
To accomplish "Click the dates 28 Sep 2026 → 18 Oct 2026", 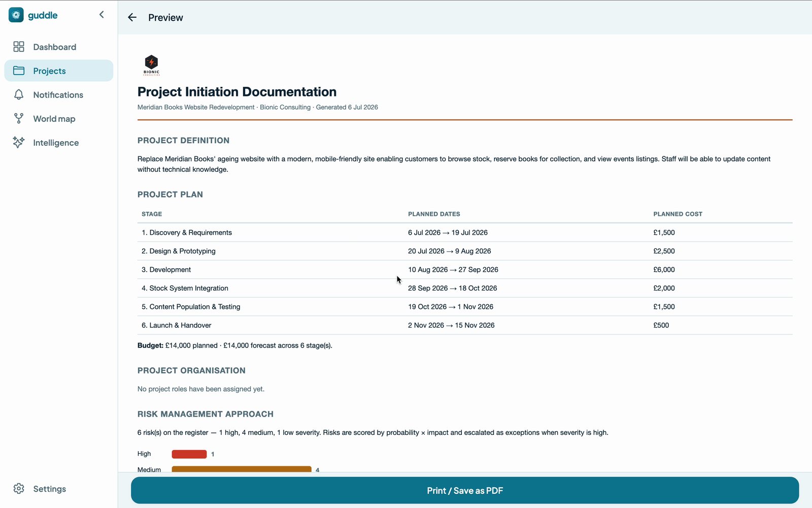I will click(x=453, y=288).
